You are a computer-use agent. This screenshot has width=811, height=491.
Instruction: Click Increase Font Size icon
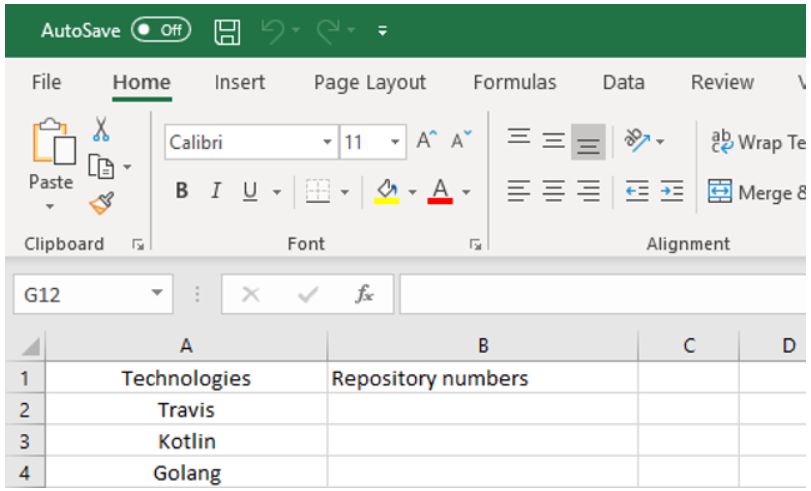click(427, 140)
